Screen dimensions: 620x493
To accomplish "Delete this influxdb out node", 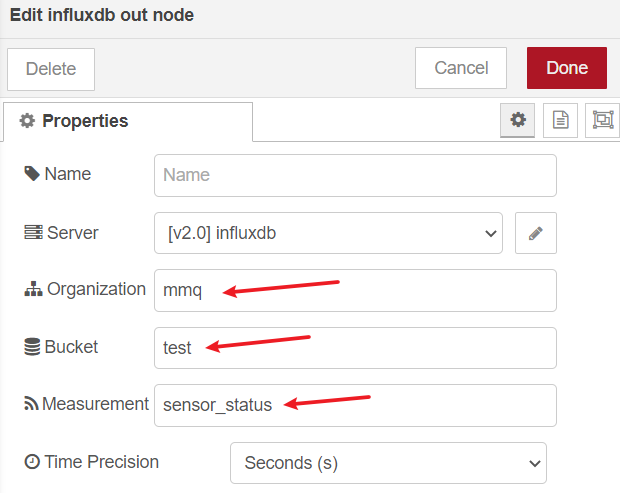I will [x=51, y=69].
